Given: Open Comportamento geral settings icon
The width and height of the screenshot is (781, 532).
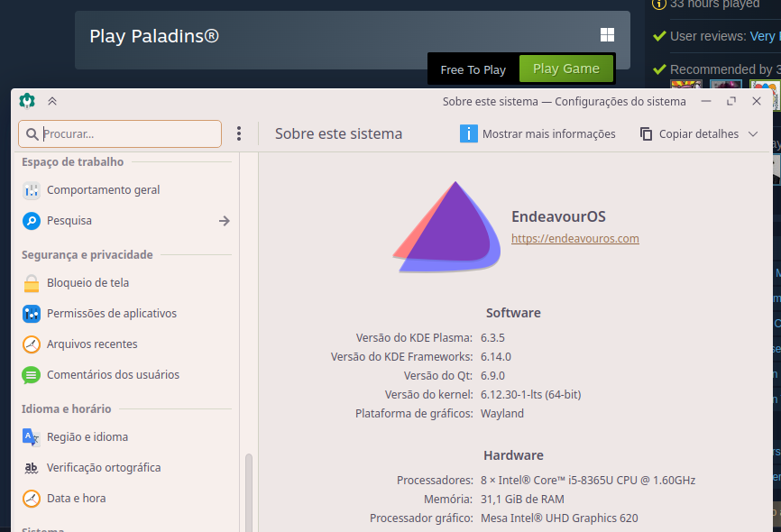Looking at the screenshot, I should [32, 190].
